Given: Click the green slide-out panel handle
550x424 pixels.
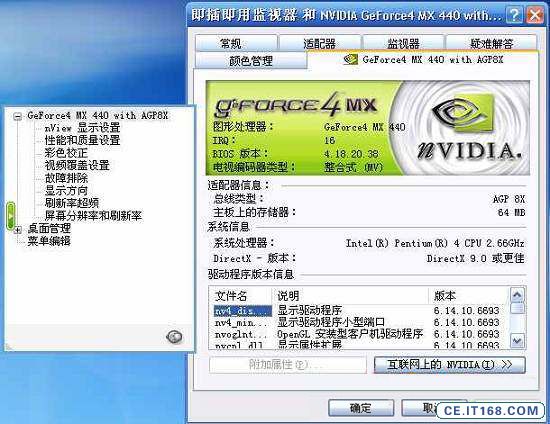Looking at the screenshot, I should tap(11, 216).
